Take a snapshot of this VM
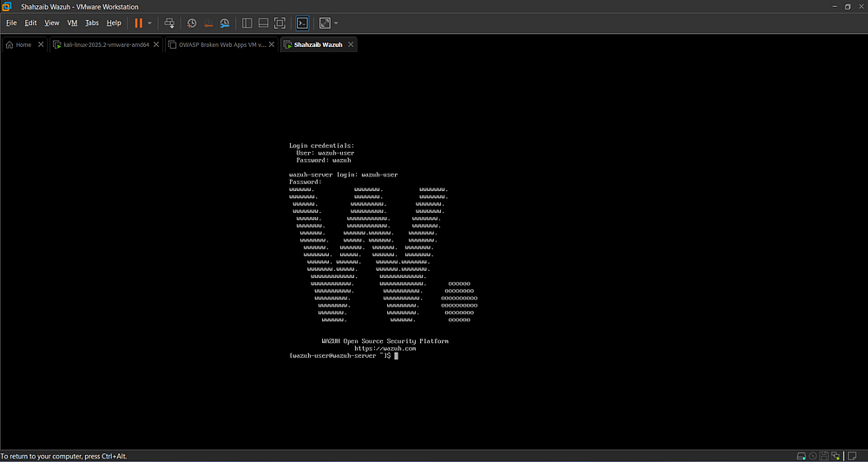Image resolution: width=868 pixels, height=462 pixels. pyautogui.click(x=192, y=23)
